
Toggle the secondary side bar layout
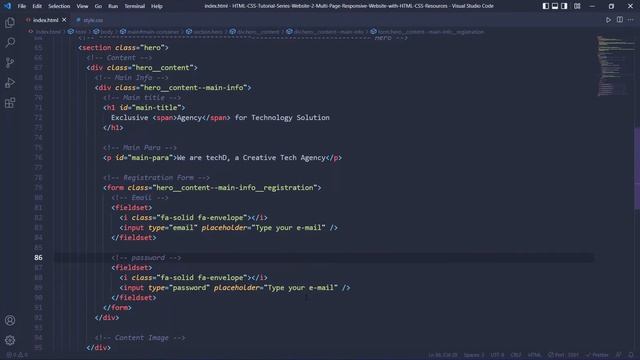564,6
